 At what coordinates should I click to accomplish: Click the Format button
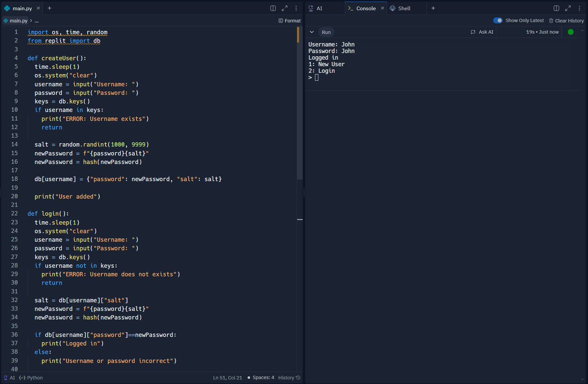[290, 21]
